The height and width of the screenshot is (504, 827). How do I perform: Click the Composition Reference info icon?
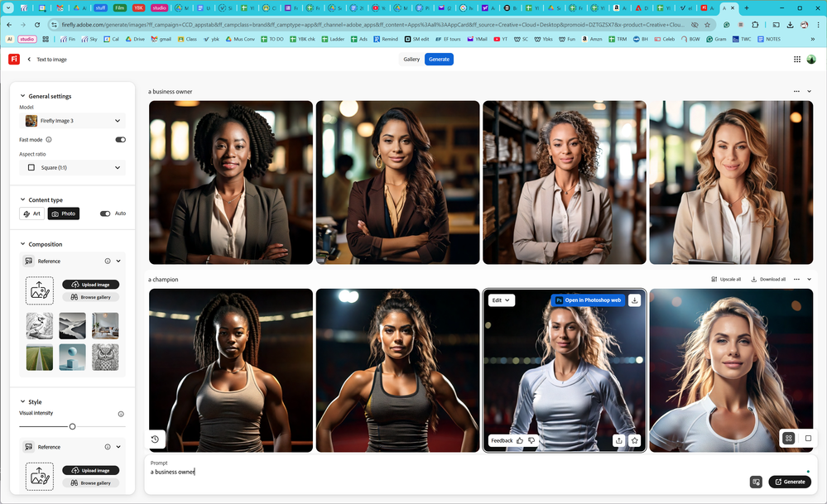(108, 261)
